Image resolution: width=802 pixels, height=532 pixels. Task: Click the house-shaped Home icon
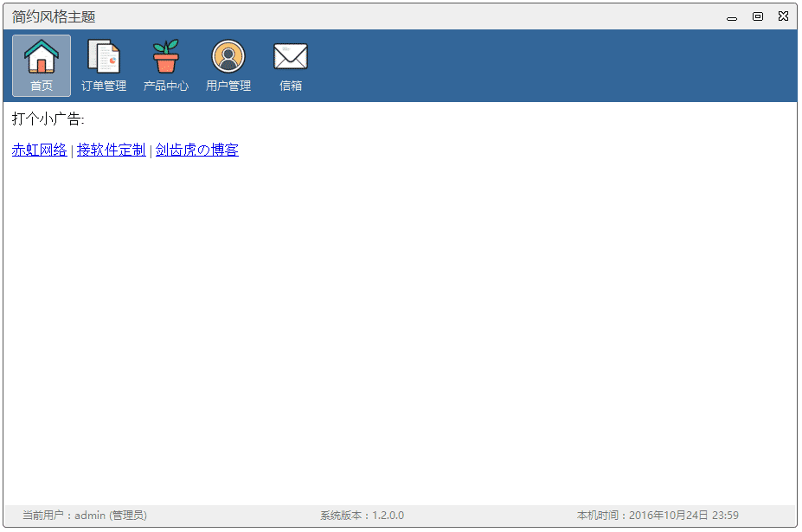coord(42,57)
